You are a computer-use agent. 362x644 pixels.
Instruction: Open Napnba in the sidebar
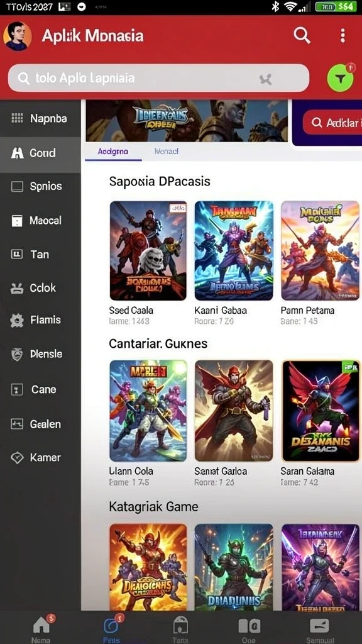click(x=40, y=119)
